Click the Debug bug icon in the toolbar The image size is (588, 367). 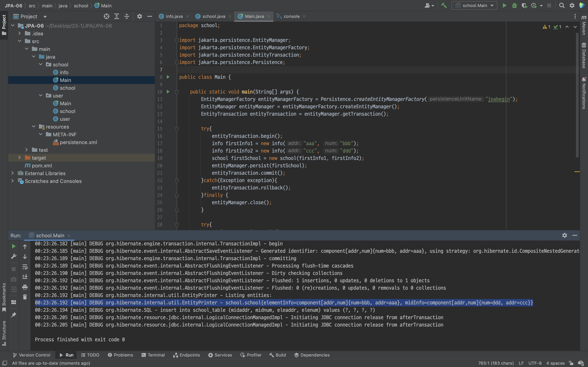pos(514,6)
